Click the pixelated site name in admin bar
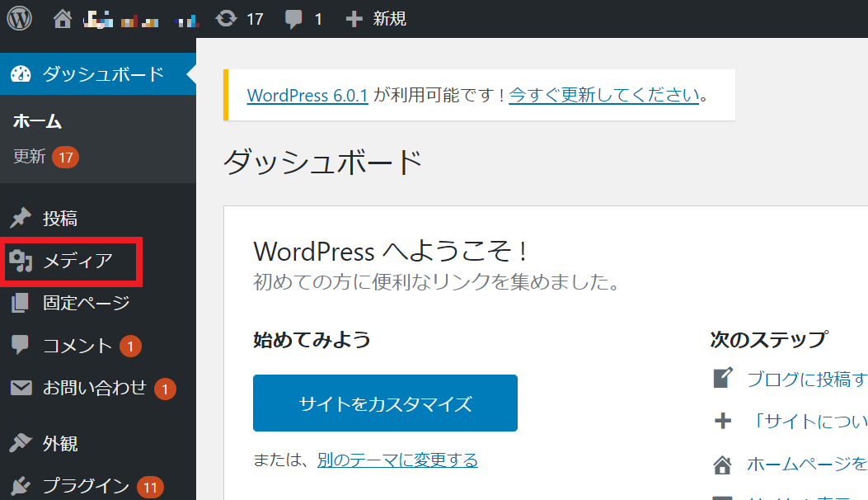This screenshot has width=868, height=500. pyautogui.click(x=141, y=20)
